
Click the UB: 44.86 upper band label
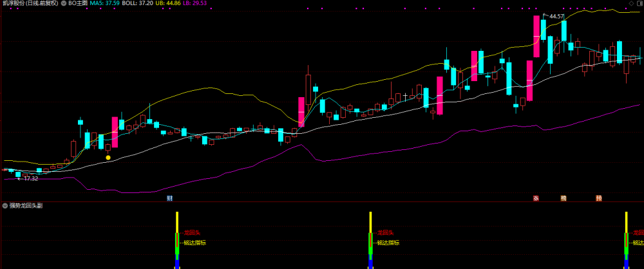(x=169, y=3)
